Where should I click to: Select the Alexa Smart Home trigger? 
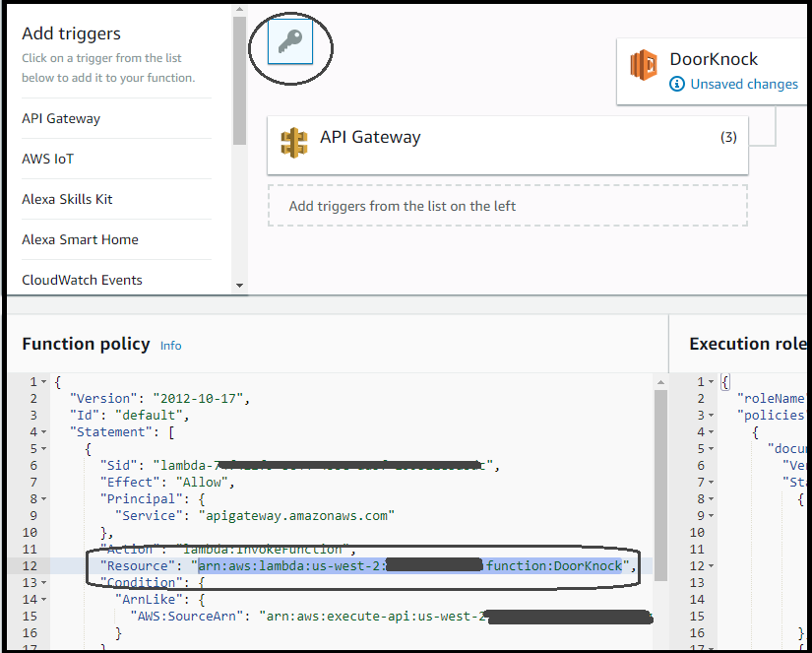click(80, 240)
